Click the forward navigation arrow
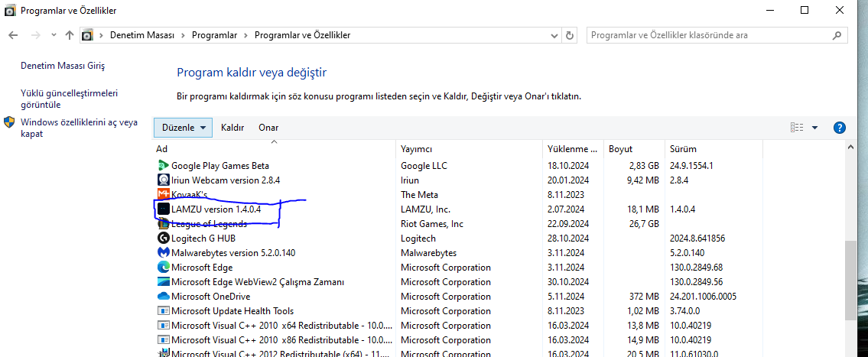This screenshot has width=868, height=357. [x=35, y=35]
